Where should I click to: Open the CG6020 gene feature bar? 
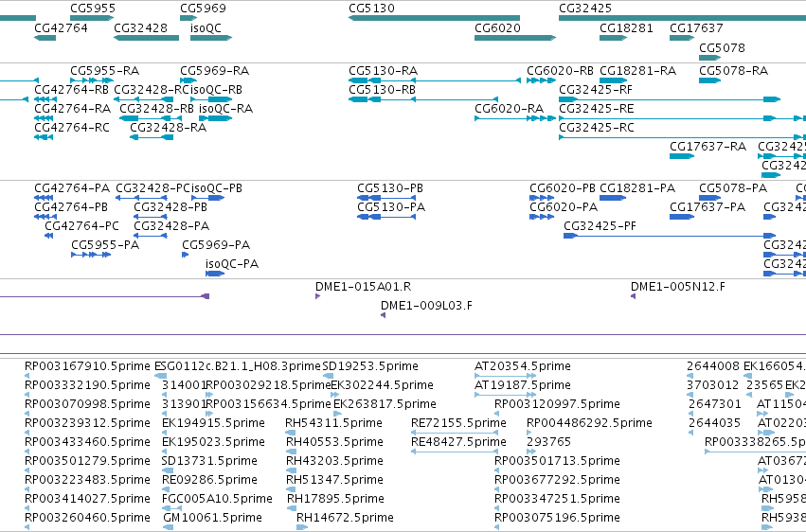515,38
